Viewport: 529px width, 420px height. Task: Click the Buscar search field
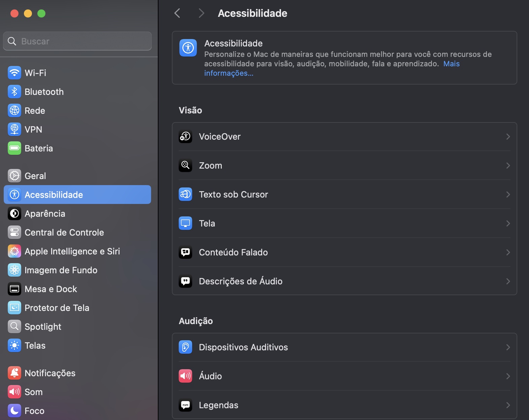77,41
